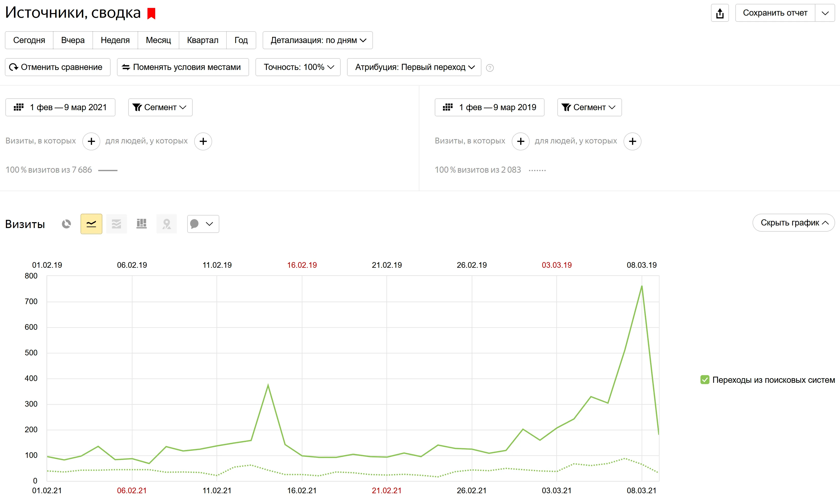Viewport: 840px width, 504px height.
Task: Open the map visualization view
Action: (166, 223)
